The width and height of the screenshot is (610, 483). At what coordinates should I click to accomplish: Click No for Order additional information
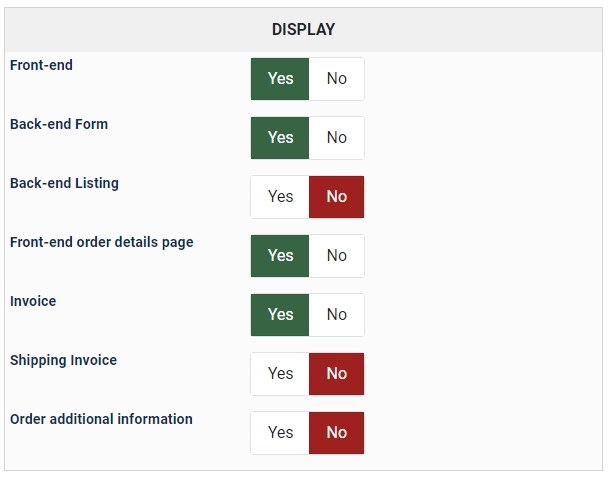coord(337,433)
